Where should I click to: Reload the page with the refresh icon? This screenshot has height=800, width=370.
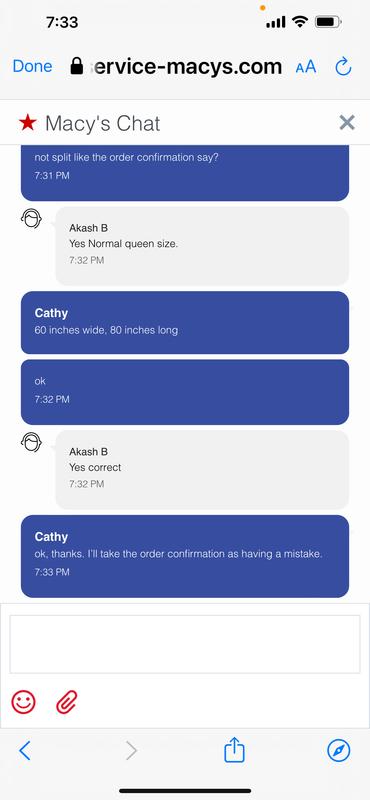(343, 66)
